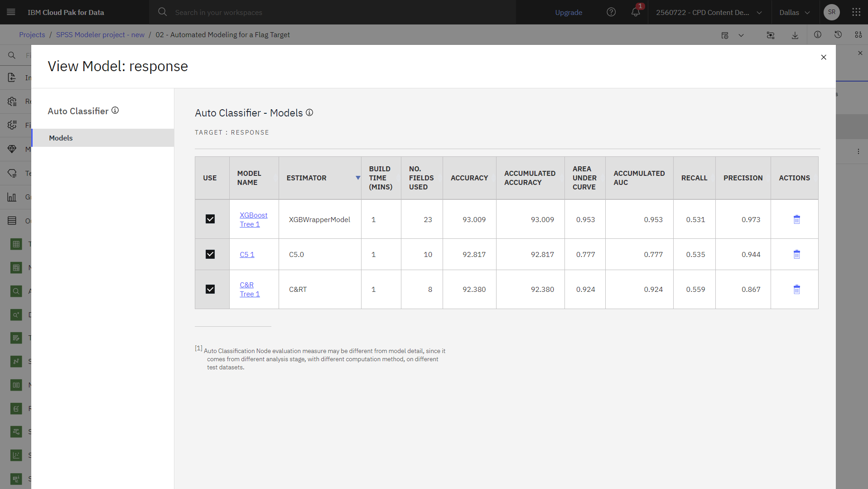The height and width of the screenshot is (489, 868).
Task: Click the Precision column header
Action: click(x=743, y=178)
